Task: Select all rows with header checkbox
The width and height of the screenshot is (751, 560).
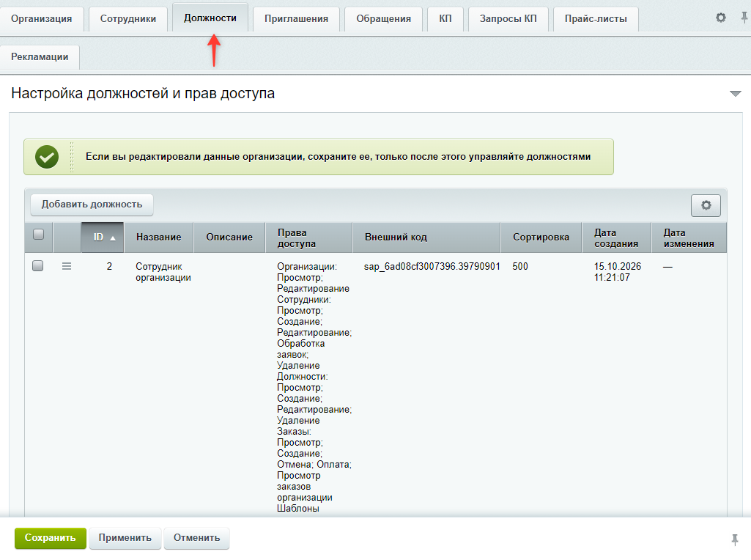Action: 38,235
